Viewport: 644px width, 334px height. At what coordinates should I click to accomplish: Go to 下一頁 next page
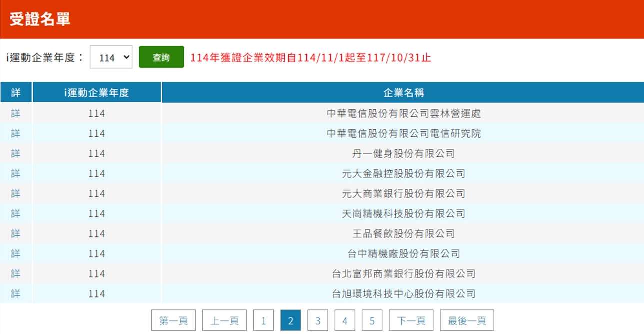[411, 320]
